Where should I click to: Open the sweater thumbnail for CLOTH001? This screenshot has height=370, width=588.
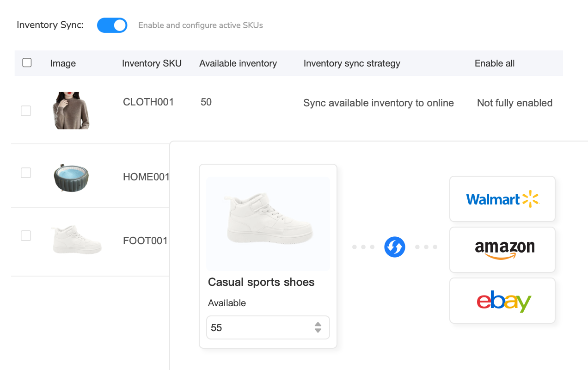[71, 111]
